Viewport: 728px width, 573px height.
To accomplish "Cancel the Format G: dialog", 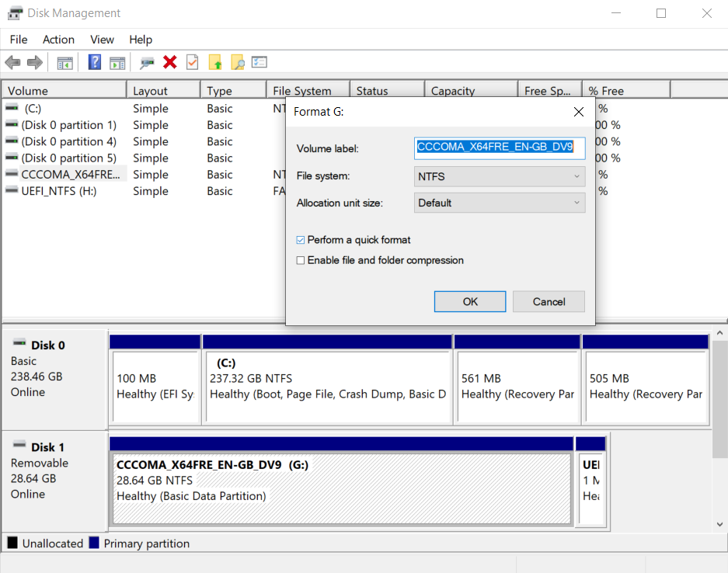I will coord(549,301).
